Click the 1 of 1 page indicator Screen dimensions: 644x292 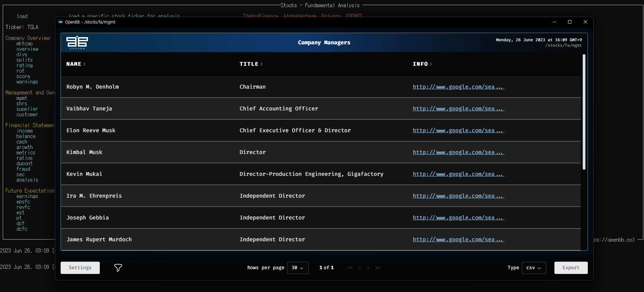[326, 268]
